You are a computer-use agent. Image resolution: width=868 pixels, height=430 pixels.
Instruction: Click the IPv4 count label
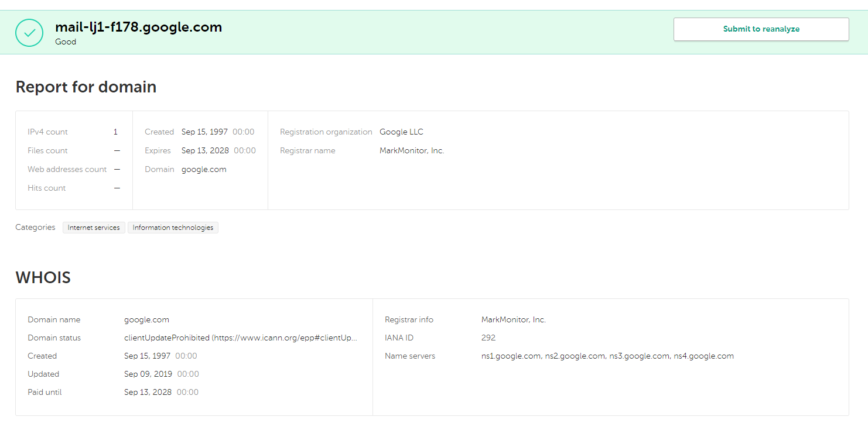pos(47,132)
